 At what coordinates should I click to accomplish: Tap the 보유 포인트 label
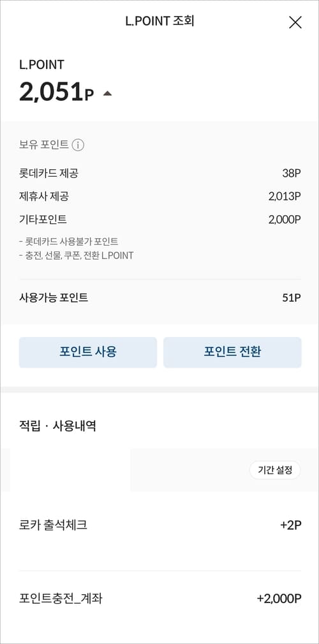(43, 145)
